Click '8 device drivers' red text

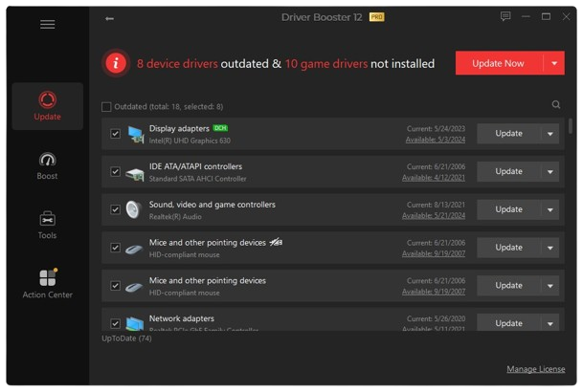click(x=177, y=64)
